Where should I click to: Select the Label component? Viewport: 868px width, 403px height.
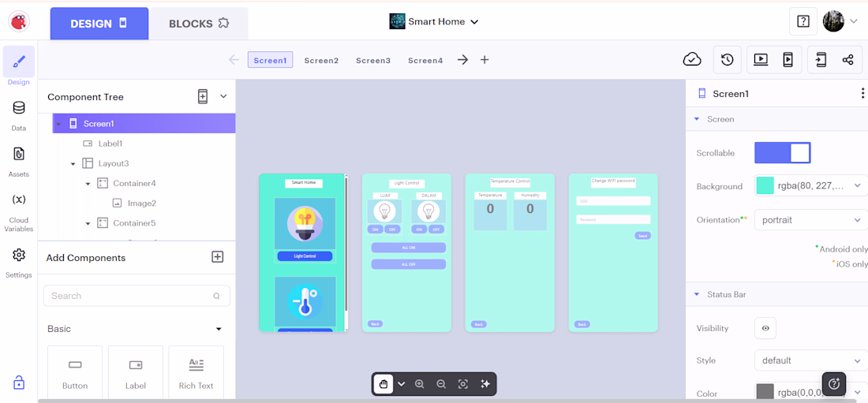click(136, 372)
